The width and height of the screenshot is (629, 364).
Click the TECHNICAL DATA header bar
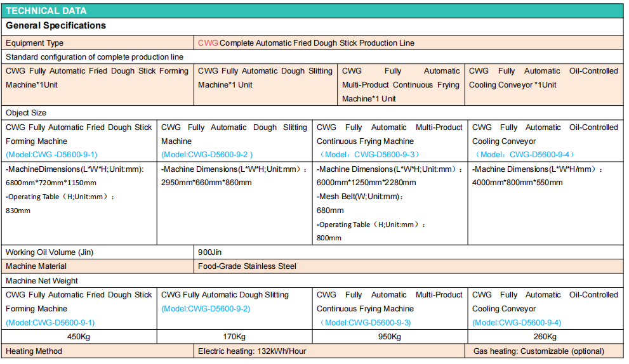47,11
